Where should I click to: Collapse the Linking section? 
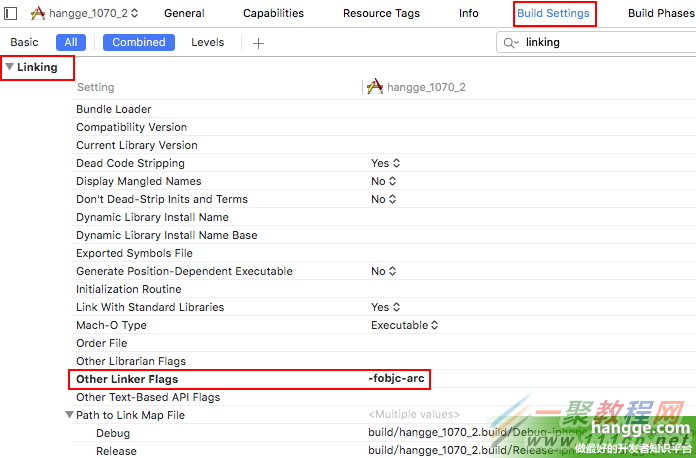(10, 67)
